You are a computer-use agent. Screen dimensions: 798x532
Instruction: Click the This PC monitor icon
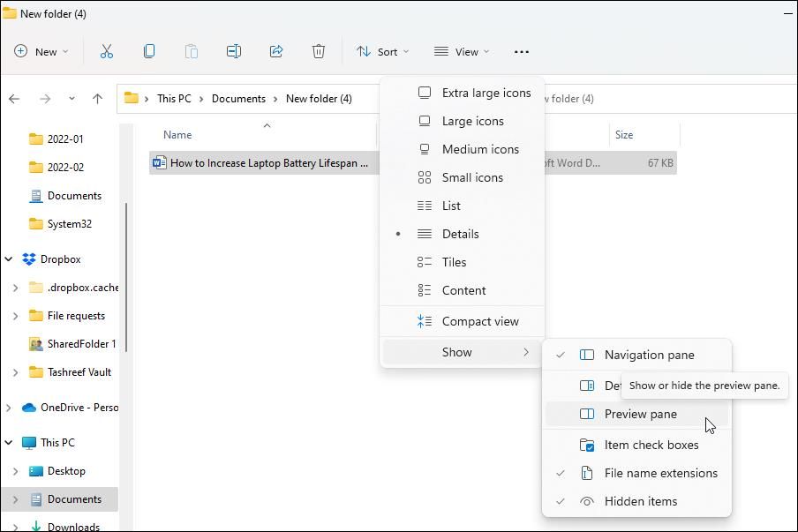[x=29, y=443]
